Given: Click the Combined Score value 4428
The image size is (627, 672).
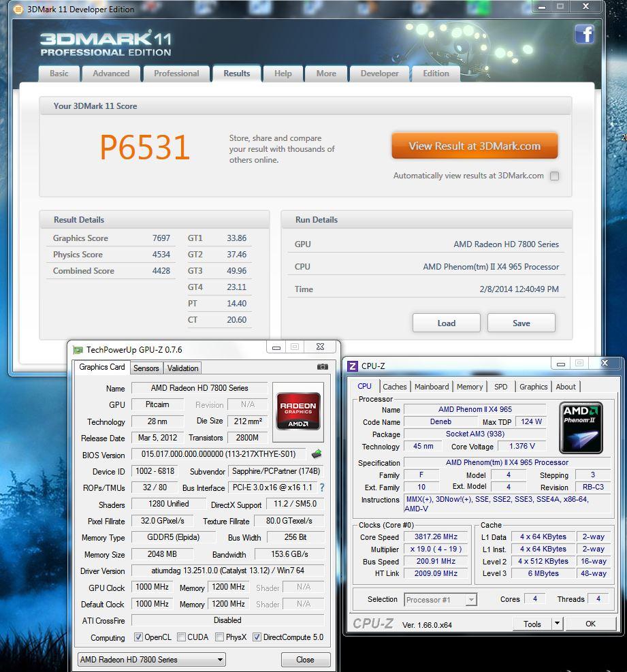Looking at the screenshot, I should [x=161, y=270].
